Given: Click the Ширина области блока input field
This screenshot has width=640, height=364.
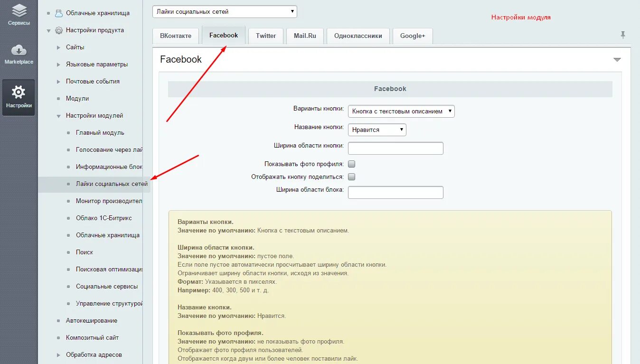Looking at the screenshot, I should (x=395, y=192).
